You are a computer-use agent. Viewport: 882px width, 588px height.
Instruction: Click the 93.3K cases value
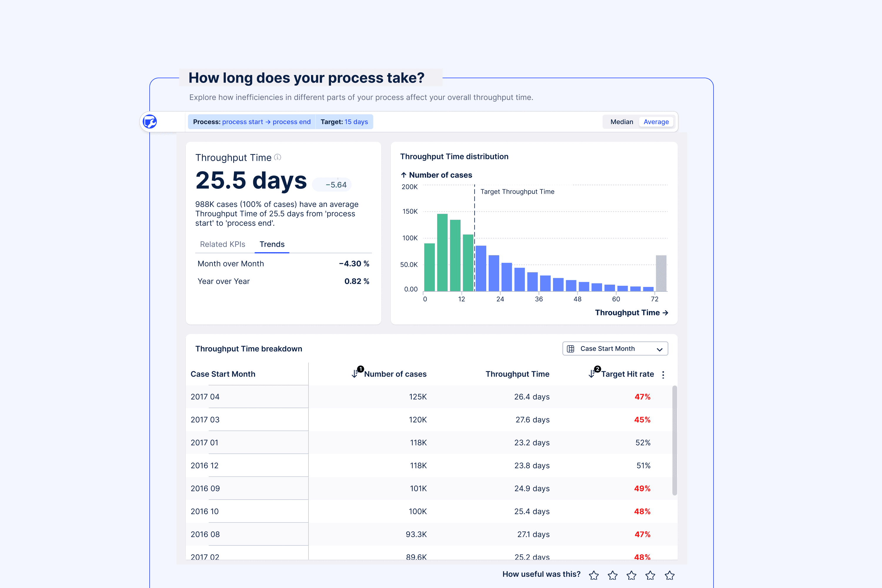point(416,534)
